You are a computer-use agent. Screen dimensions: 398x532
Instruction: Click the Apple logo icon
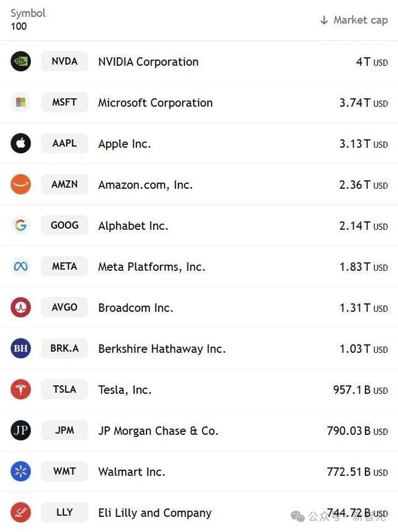(21, 144)
